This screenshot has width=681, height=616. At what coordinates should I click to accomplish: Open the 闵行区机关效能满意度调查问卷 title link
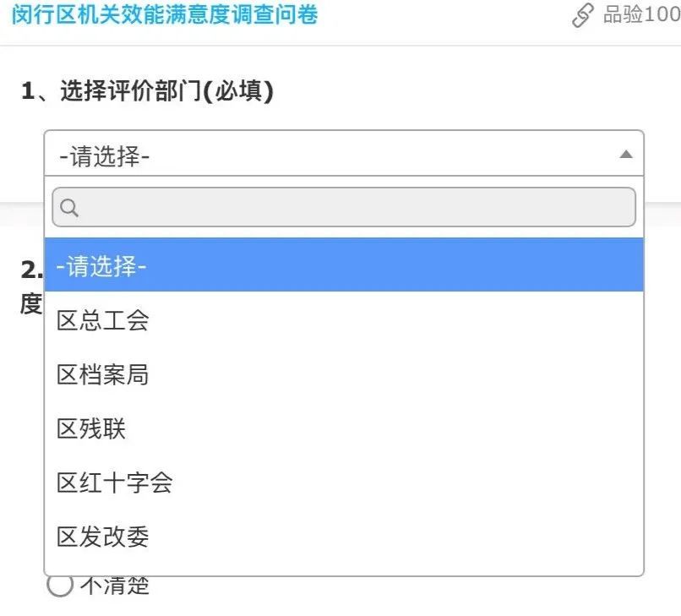pos(165,14)
